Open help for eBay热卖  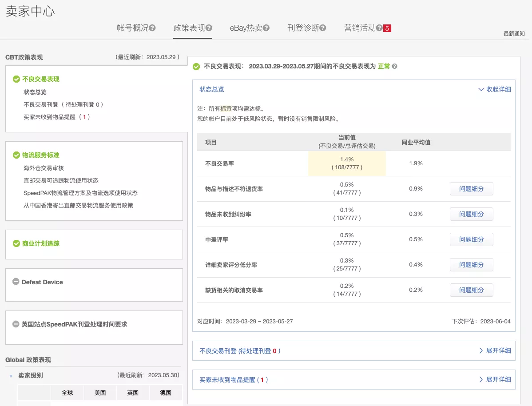pyautogui.click(x=266, y=27)
